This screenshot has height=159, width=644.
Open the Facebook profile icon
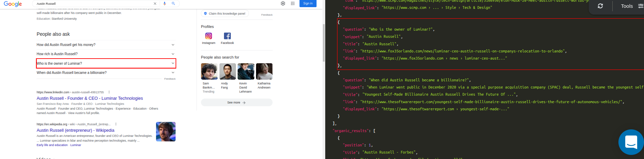(x=227, y=36)
